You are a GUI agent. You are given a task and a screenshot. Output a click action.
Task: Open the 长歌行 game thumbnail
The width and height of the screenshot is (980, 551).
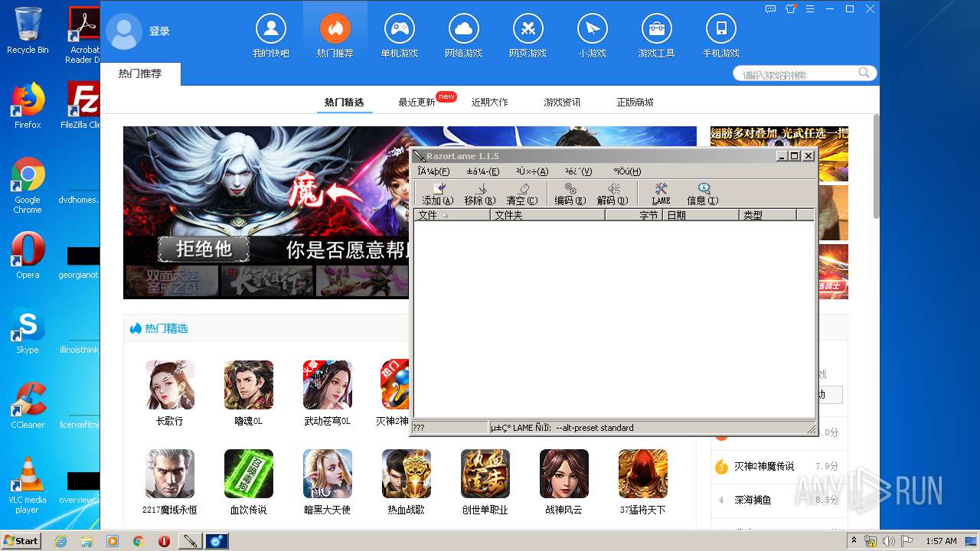[170, 385]
